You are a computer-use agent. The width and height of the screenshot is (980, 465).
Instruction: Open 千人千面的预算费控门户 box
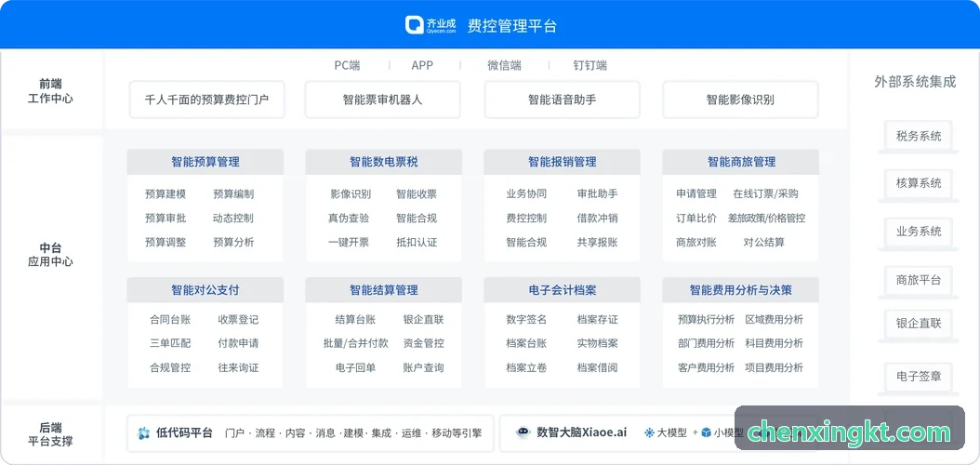coord(206,100)
